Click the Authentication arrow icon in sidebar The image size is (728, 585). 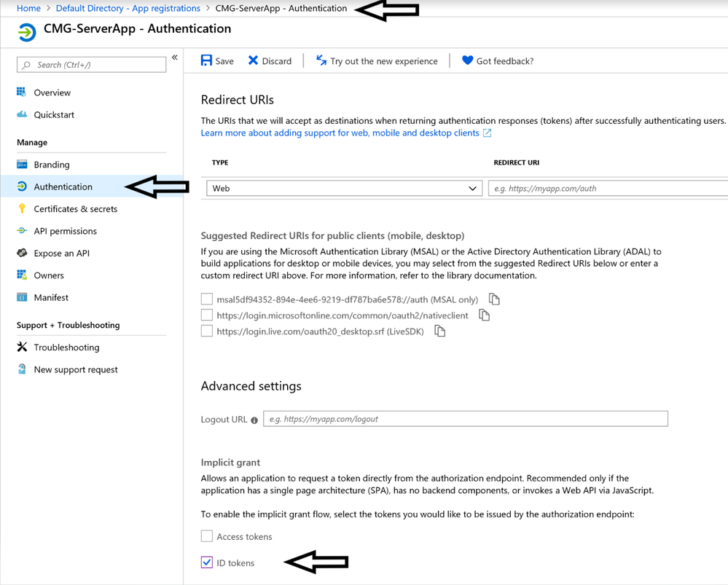(22, 187)
